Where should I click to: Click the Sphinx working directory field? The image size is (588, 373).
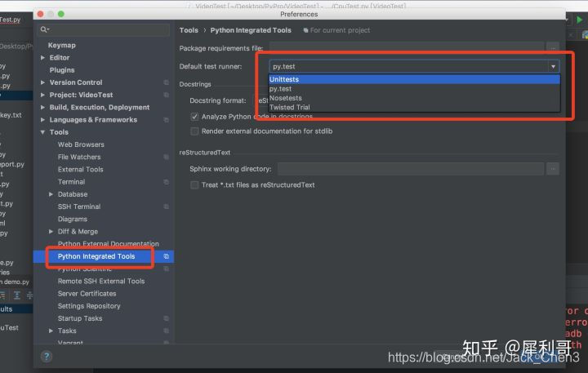pyautogui.click(x=411, y=169)
